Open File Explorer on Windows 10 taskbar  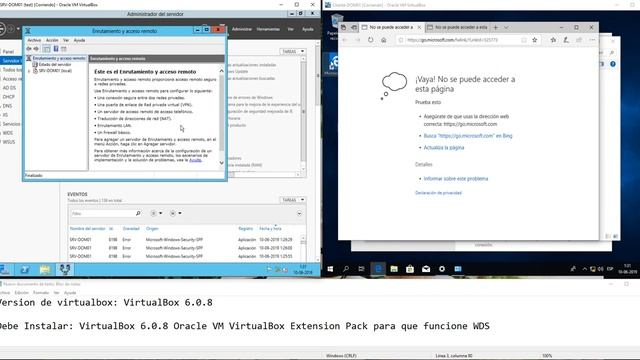pos(394,269)
